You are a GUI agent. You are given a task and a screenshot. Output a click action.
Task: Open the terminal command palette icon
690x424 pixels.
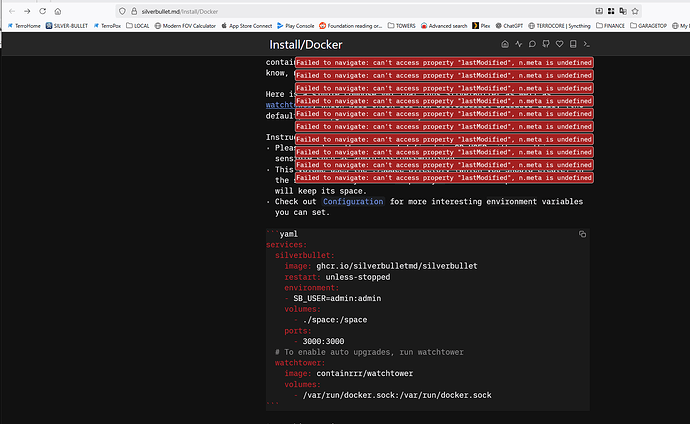(588, 45)
